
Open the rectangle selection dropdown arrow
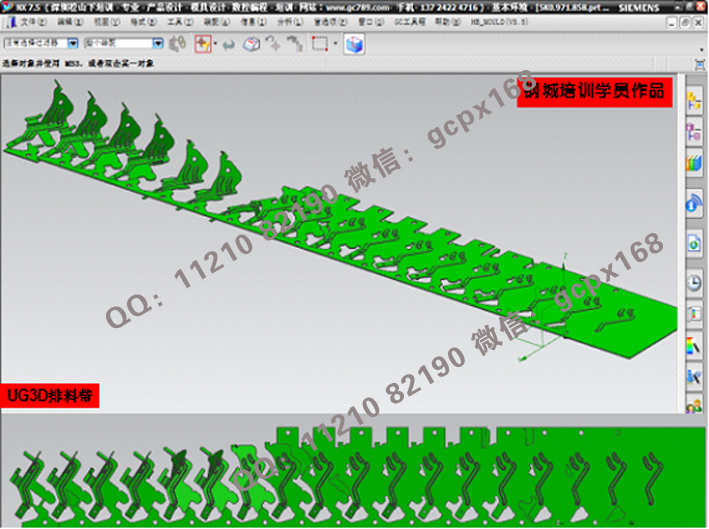coord(336,44)
